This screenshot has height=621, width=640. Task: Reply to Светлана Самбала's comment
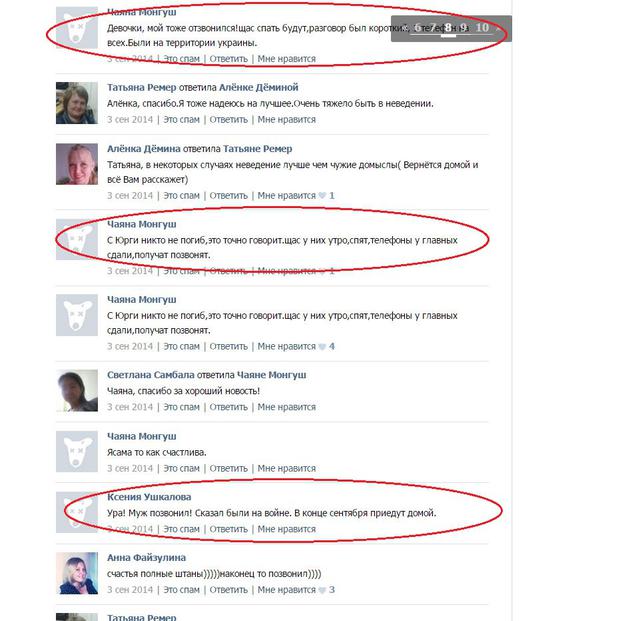point(229,407)
